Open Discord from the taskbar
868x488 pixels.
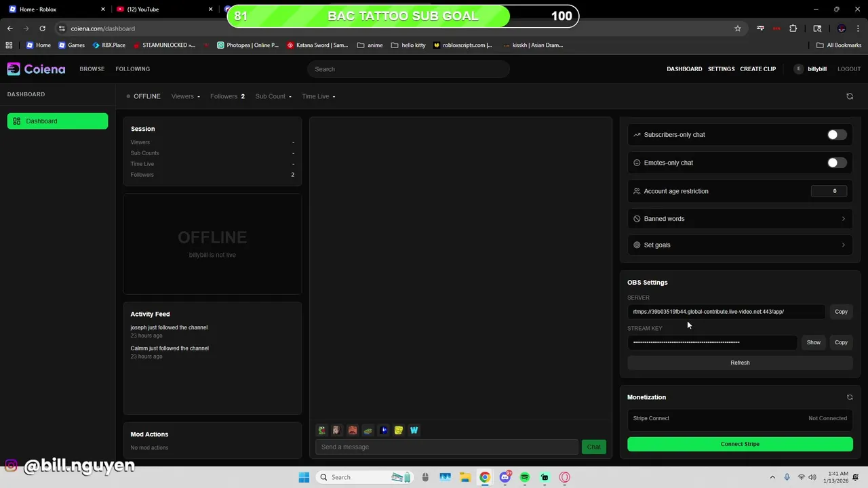point(505,477)
